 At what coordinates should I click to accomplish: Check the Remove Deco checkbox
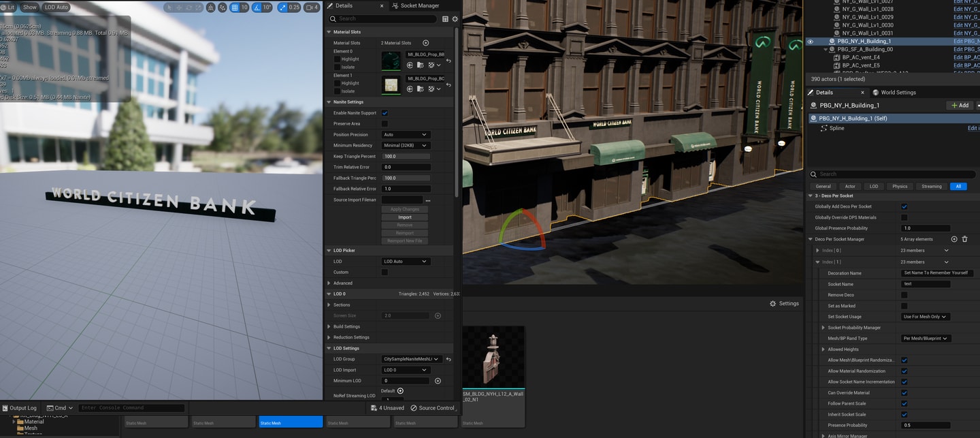click(904, 295)
